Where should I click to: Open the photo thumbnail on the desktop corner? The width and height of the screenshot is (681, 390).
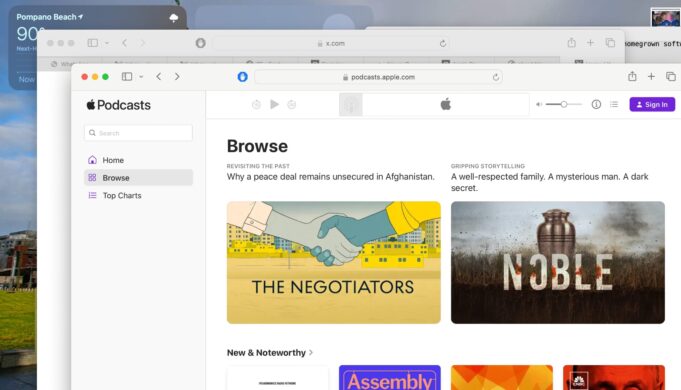(665, 17)
